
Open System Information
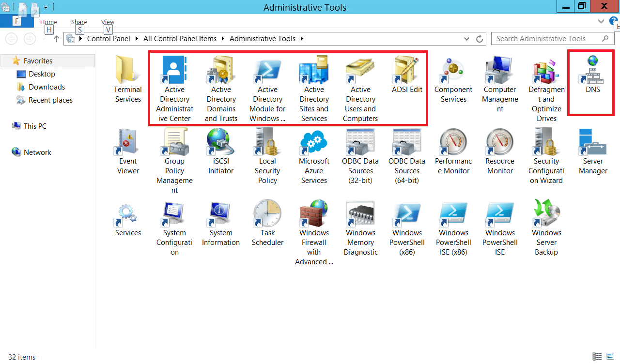221,223
